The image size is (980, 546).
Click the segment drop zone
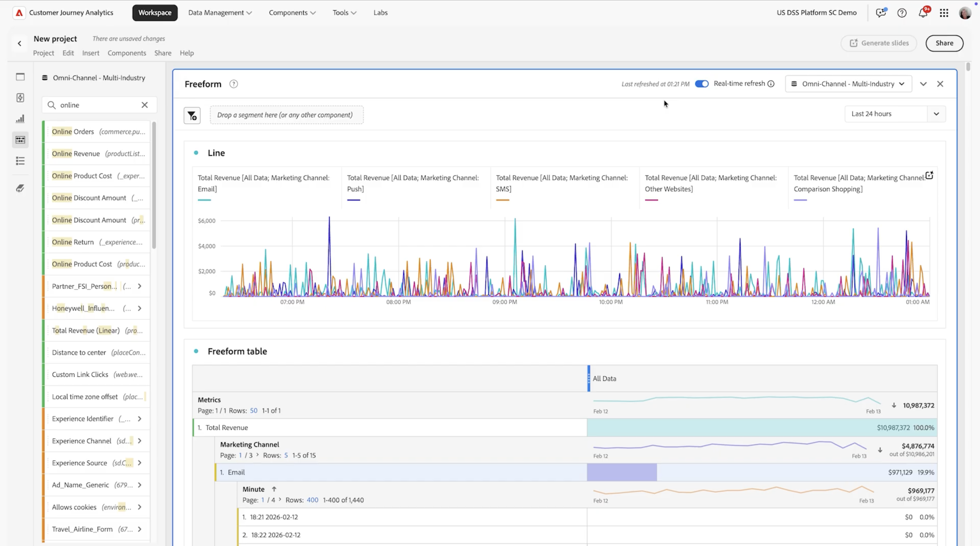click(x=287, y=115)
